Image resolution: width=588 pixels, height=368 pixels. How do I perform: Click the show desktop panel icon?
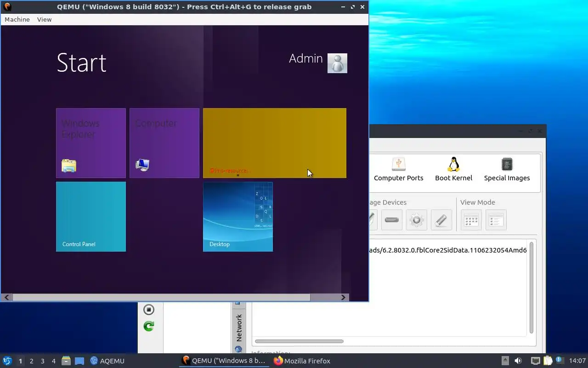click(x=79, y=361)
